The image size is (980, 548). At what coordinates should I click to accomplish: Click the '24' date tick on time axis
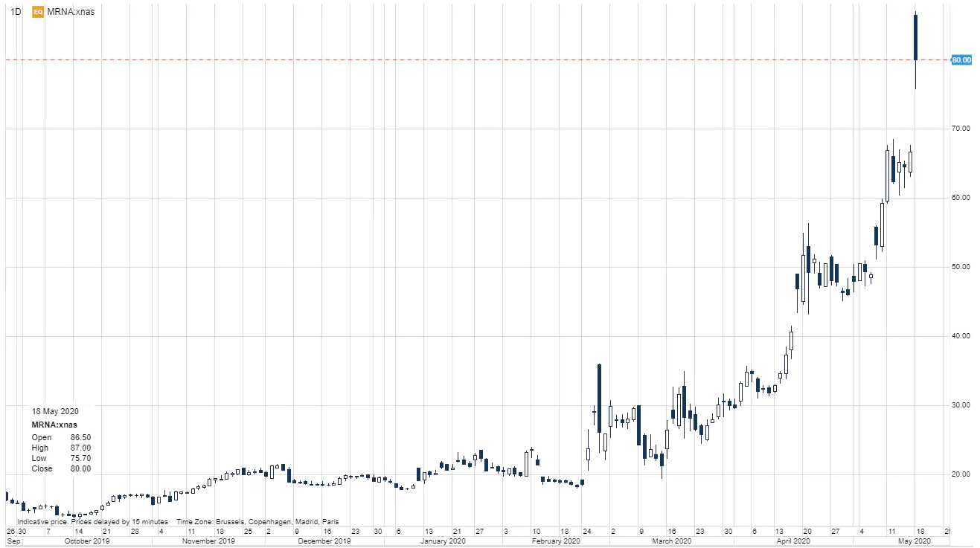click(x=587, y=532)
